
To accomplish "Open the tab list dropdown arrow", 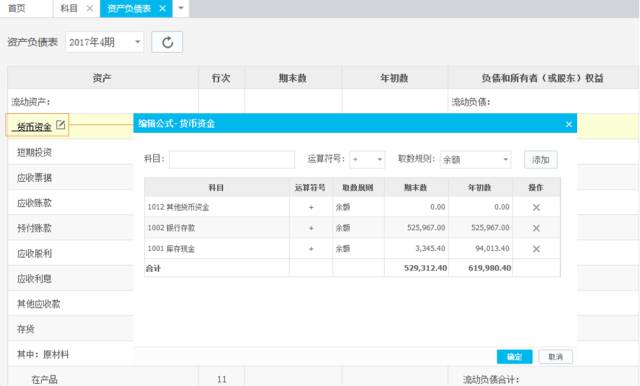I will (181, 8).
